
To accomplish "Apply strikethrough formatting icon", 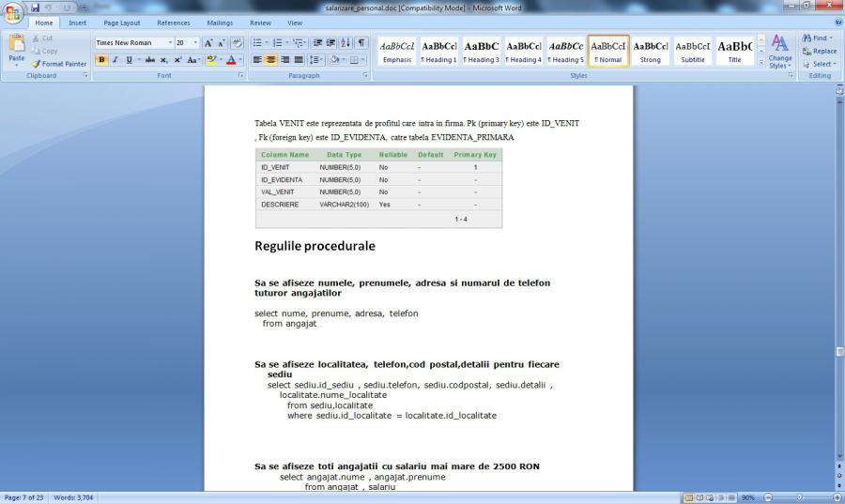I will point(150,60).
